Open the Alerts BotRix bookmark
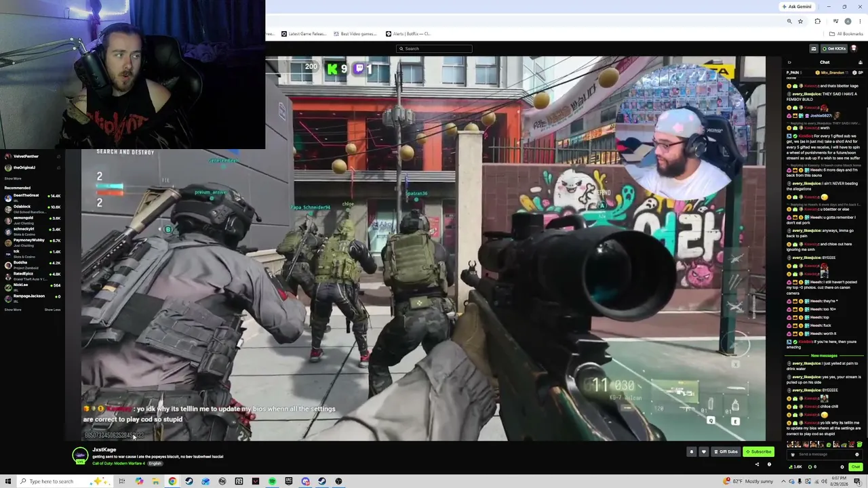 [x=408, y=34]
